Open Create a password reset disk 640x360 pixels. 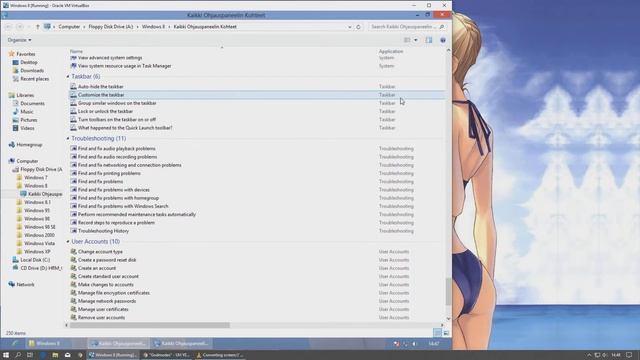[107, 260]
